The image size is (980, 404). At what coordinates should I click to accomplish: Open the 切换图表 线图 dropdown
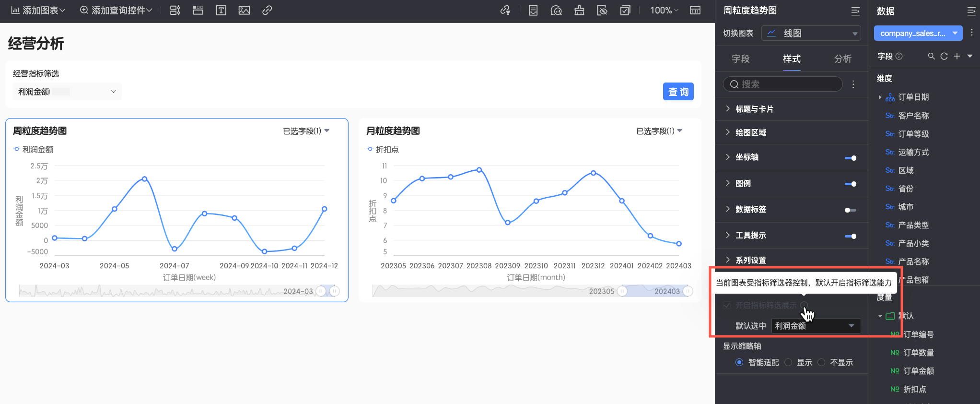(811, 34)
